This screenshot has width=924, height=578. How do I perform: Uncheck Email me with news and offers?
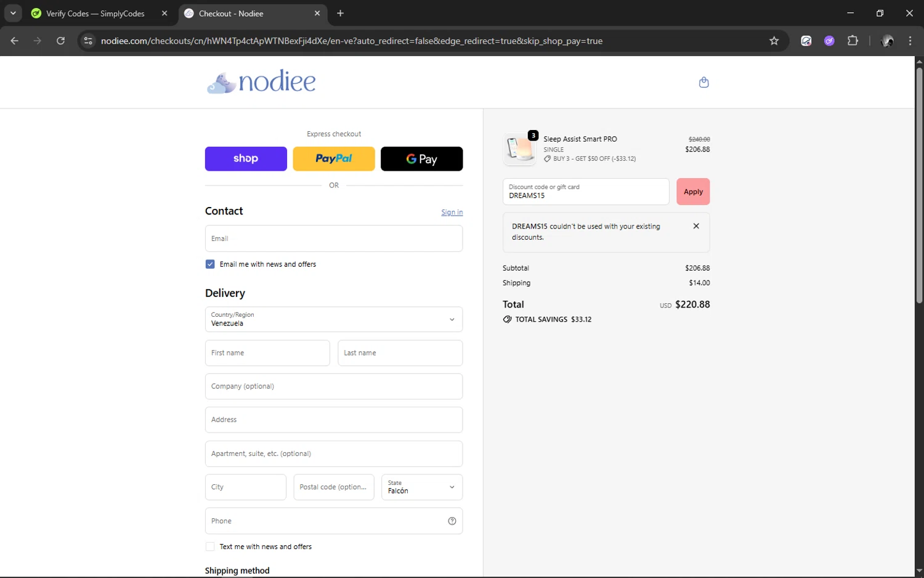coord(210,264)
